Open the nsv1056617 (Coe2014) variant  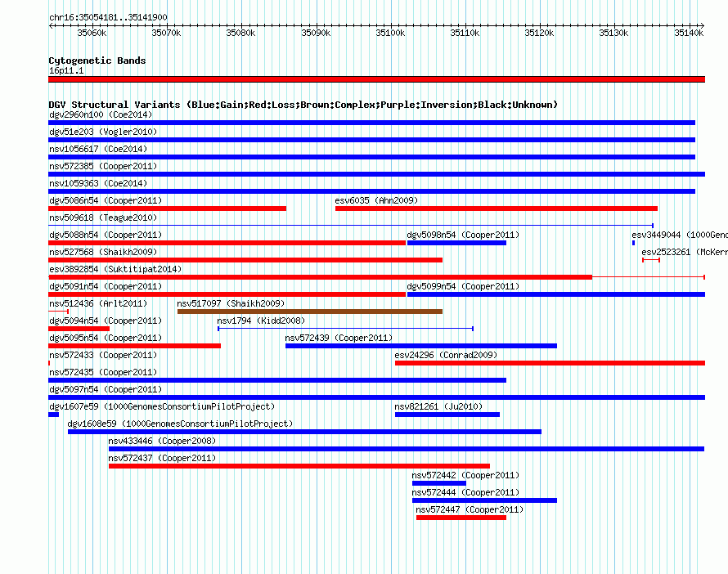coord(98,149)
